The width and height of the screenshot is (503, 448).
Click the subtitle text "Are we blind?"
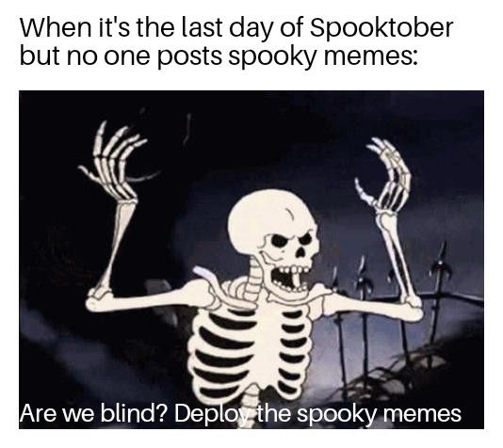click(x=93, y=413)
